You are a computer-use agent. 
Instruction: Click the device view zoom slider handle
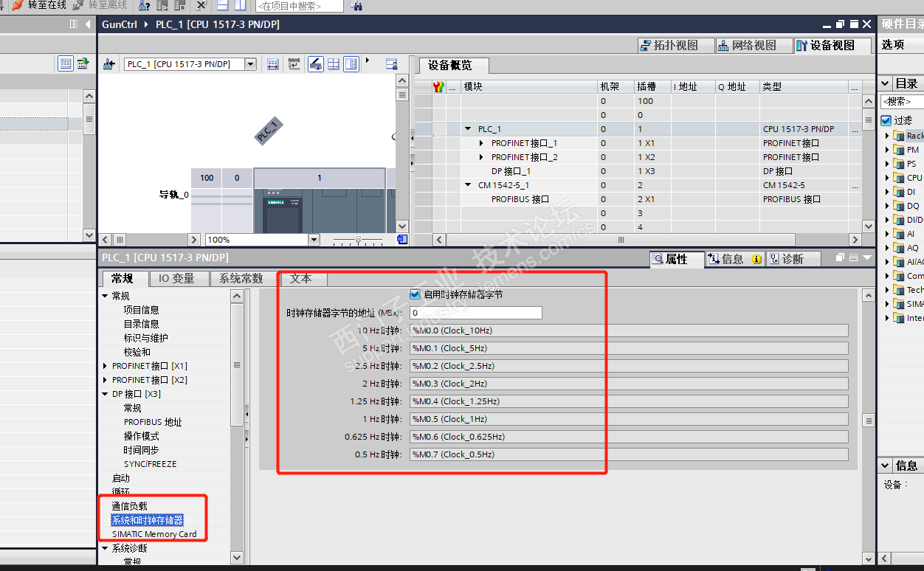(x=359, y=240)
